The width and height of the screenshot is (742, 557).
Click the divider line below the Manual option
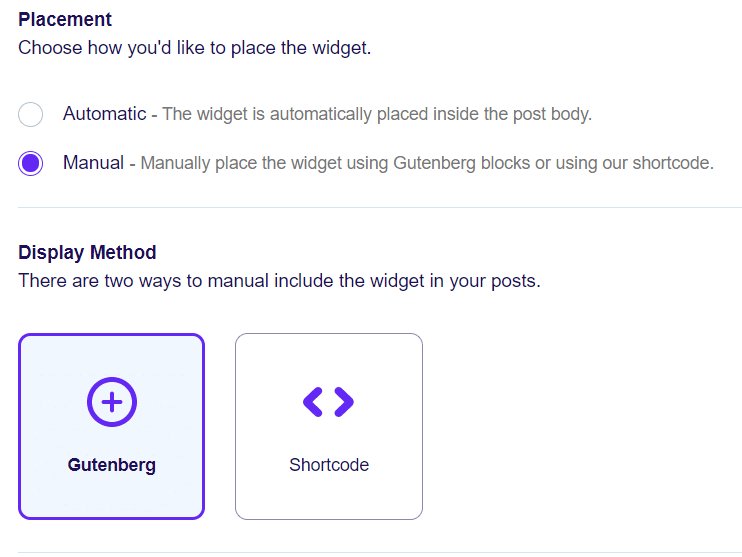(x=380, y=208)
